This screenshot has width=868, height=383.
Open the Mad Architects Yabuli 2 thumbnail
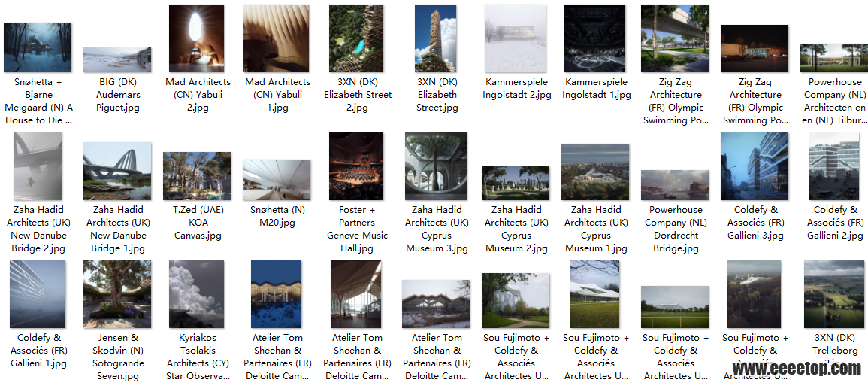(196, 38)
